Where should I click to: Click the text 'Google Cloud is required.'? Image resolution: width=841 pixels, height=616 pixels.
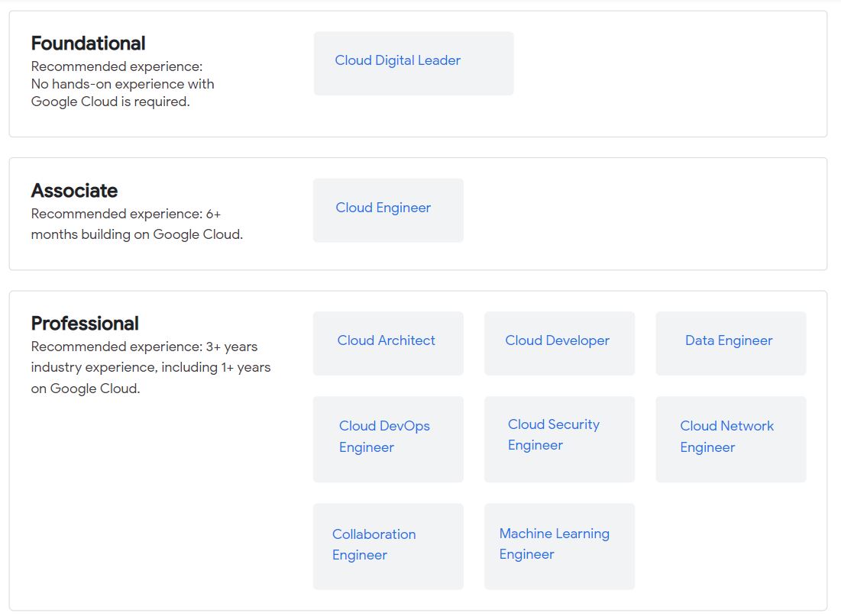(x=111, y=102)
